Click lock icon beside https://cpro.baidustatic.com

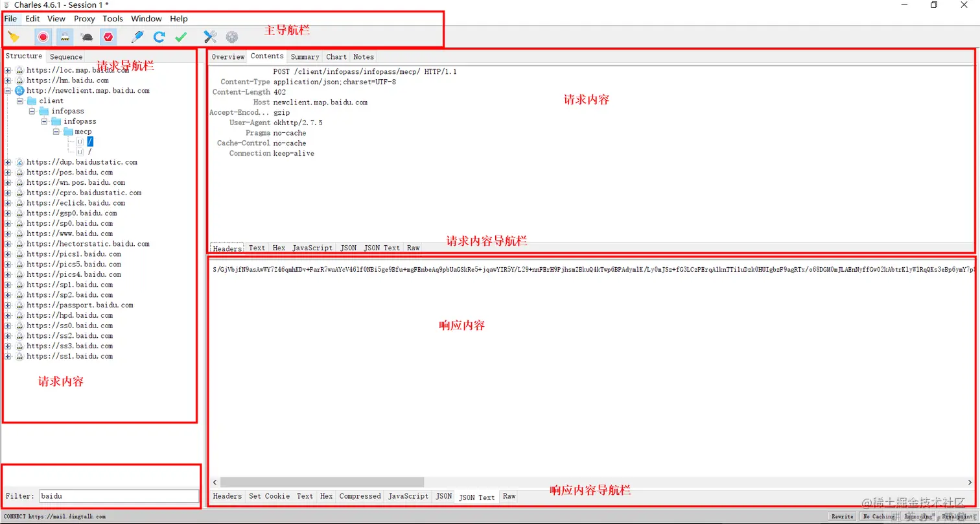[19, 193]
